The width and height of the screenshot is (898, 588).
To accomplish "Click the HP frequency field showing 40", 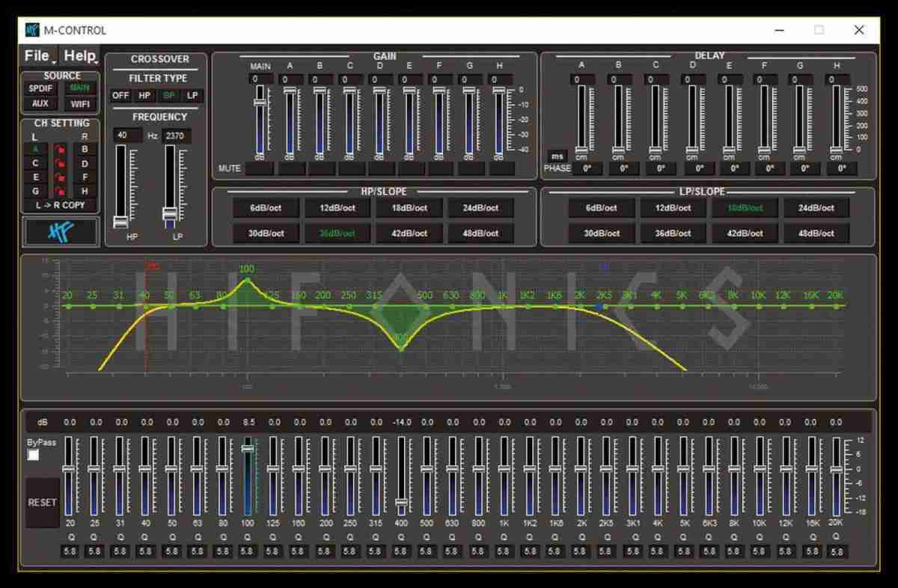I will pos(127,135).
